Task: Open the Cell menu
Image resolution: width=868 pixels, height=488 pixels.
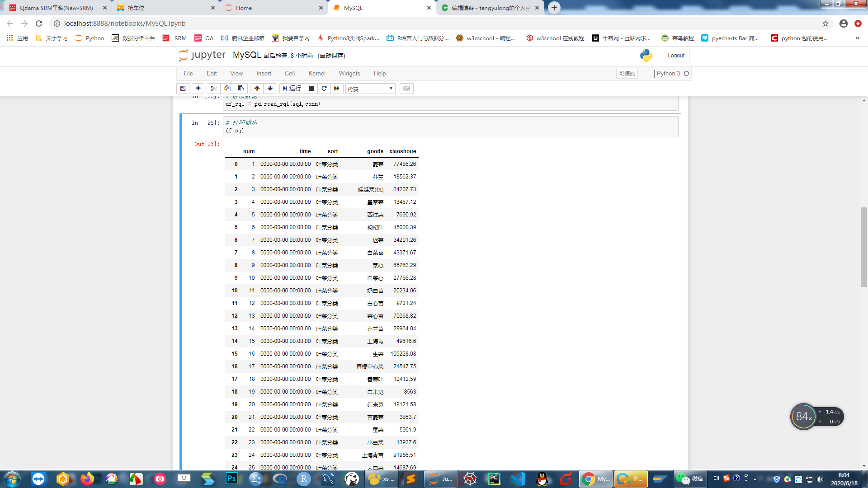Action: pos(289,73)
